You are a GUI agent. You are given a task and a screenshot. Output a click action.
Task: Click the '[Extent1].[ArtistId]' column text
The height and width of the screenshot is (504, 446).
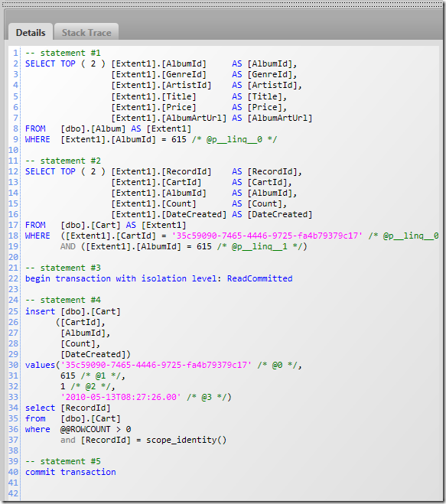[161, 85]
